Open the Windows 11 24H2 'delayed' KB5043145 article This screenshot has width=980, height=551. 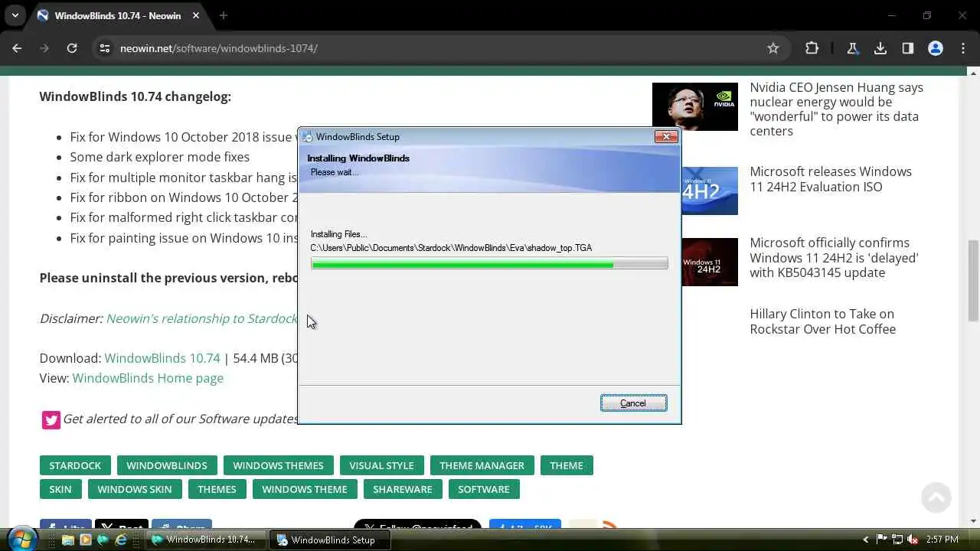[834, 258]
